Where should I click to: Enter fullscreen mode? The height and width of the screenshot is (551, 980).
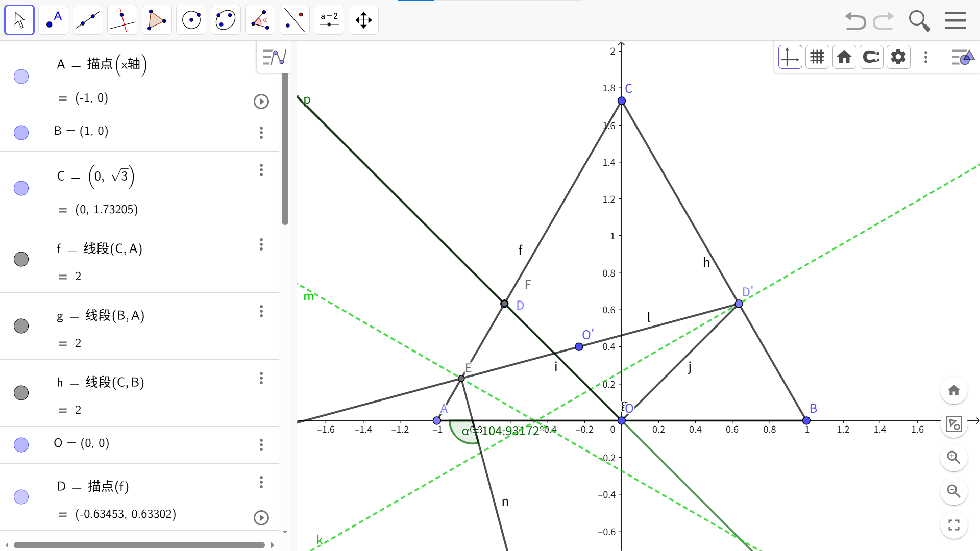pos(954,525)
